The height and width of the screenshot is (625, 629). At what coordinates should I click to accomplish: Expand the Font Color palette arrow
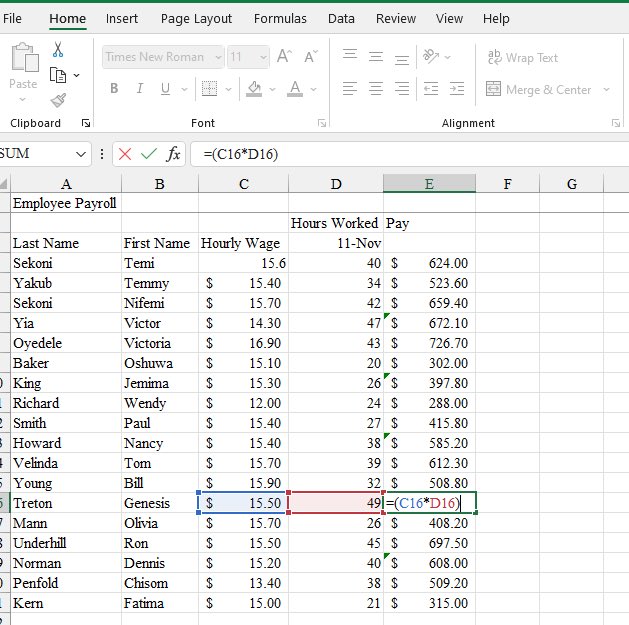(x=313, y=89)
